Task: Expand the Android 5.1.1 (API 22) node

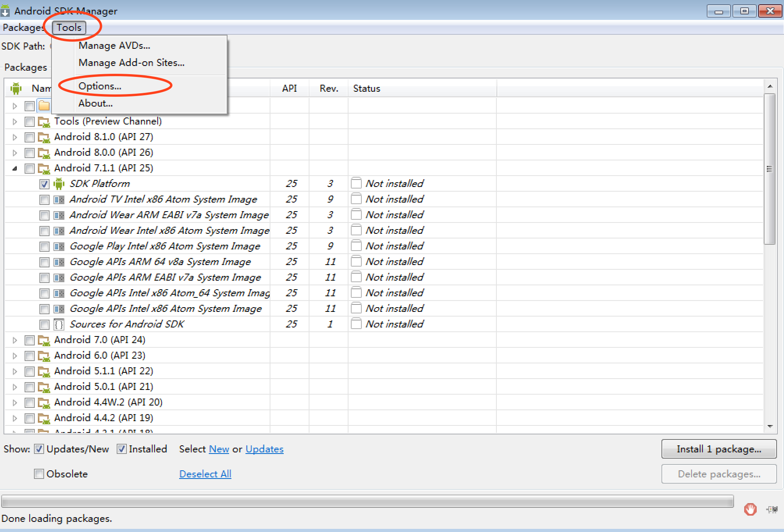Action: (15, 372)
